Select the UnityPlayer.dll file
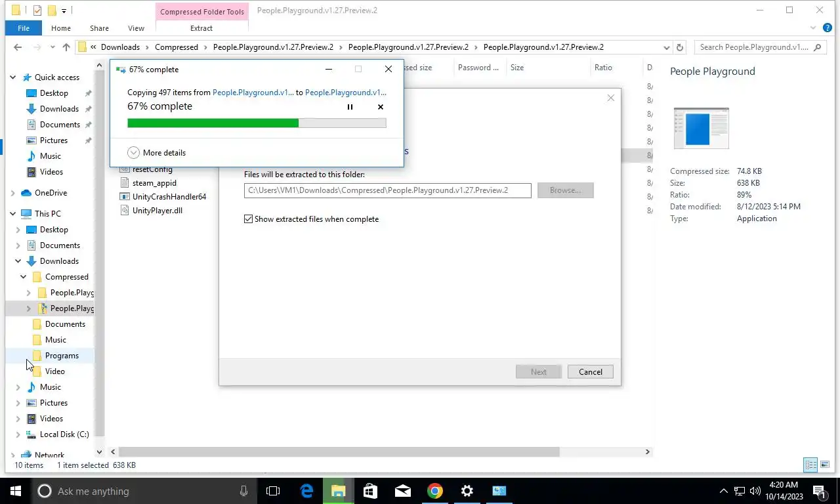 point(157,211)
